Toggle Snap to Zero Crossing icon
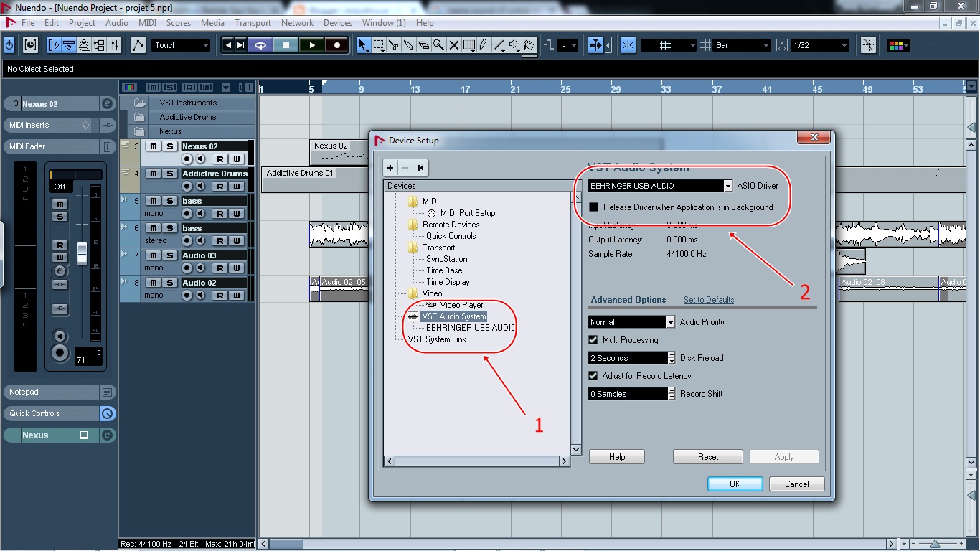980x551 pixels. click(x=868, y=45)
